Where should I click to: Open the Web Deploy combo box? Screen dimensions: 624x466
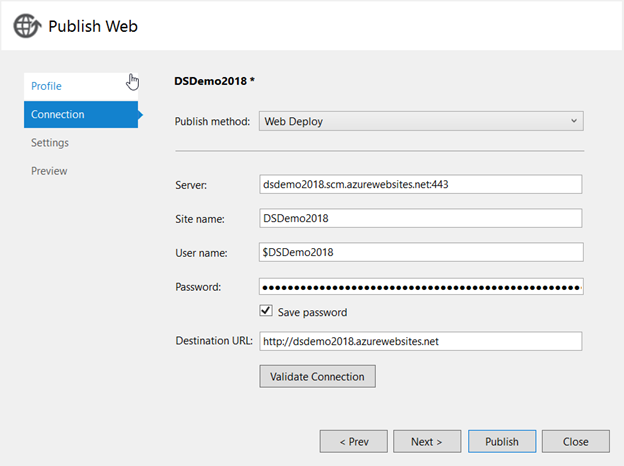[421, 121]
